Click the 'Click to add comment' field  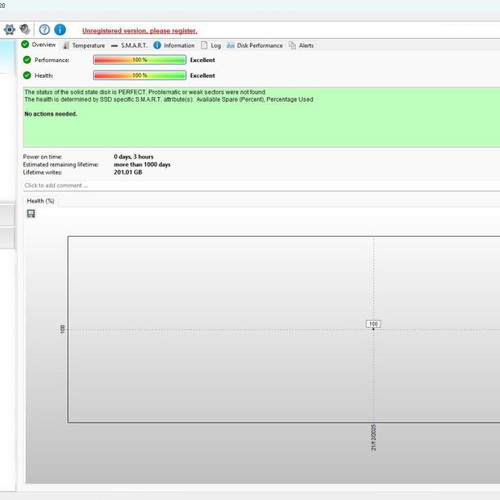(262, 186)
